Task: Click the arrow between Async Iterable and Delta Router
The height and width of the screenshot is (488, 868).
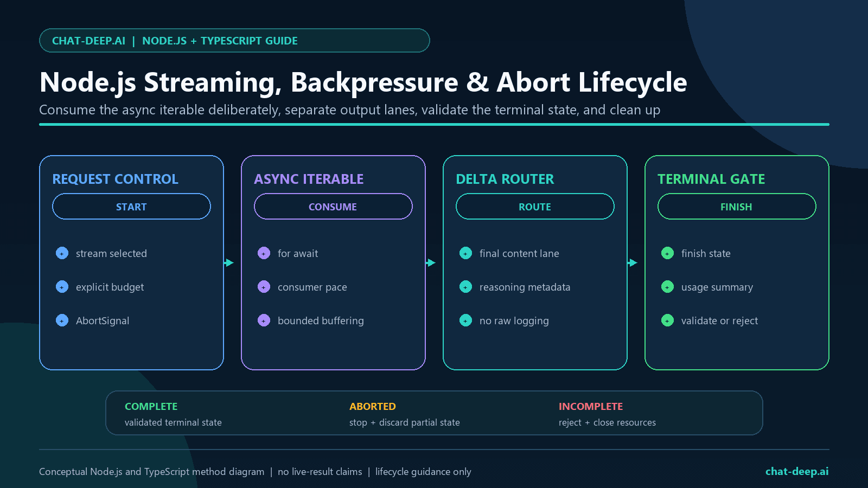Action: tap(431, 262)
